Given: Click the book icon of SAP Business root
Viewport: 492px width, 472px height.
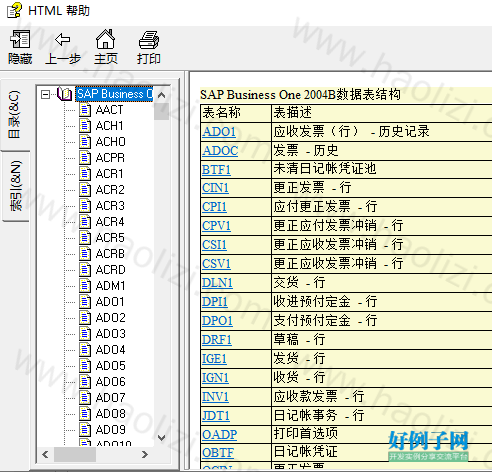Looking at the screenshot, I should tap(65, 94).
